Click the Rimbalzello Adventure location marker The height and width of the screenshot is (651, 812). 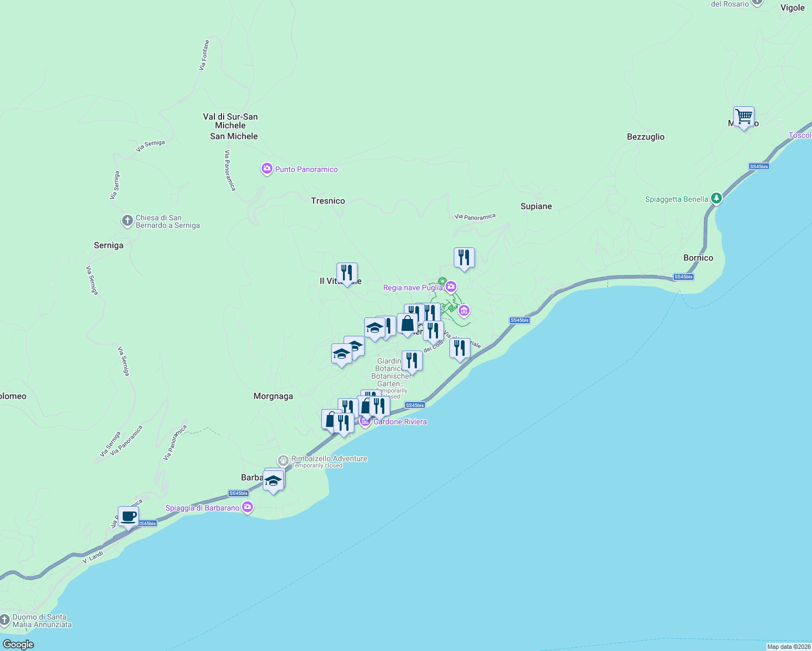(x=283, y=459)
